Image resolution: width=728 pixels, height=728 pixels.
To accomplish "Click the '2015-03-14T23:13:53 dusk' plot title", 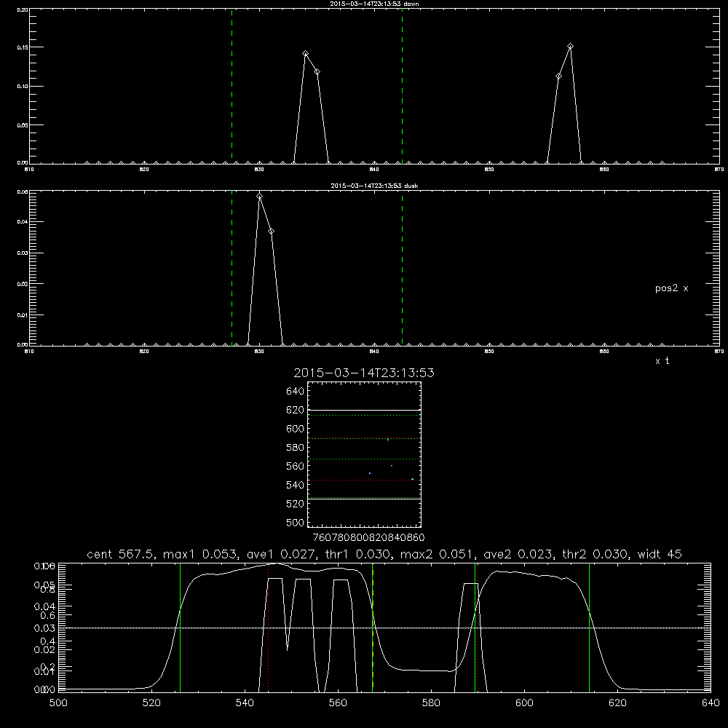I will point(374,186).
